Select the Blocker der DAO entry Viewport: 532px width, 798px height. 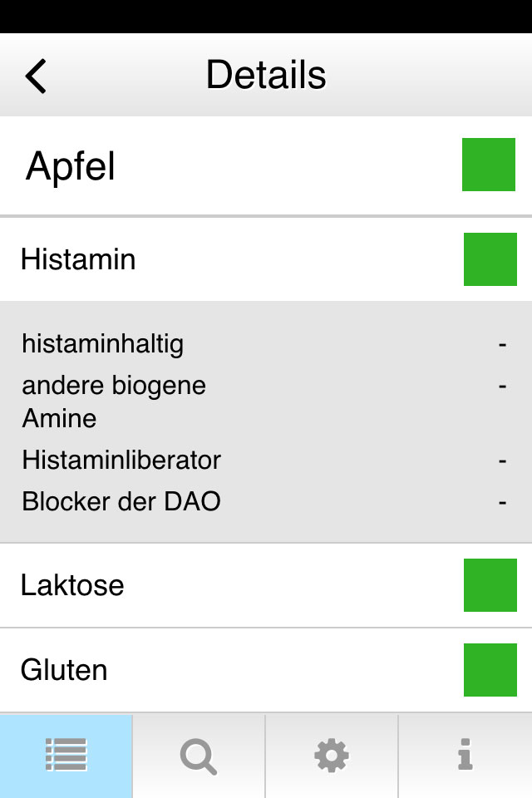pos(121,501)
